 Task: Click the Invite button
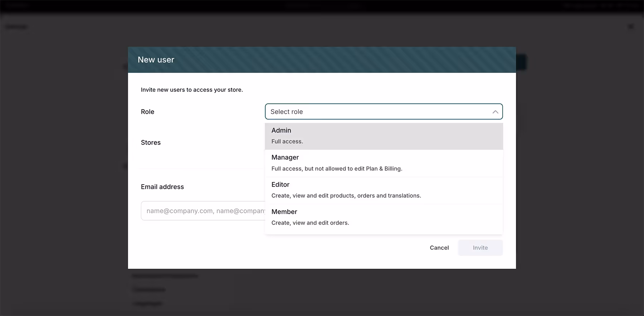(480, 248)
